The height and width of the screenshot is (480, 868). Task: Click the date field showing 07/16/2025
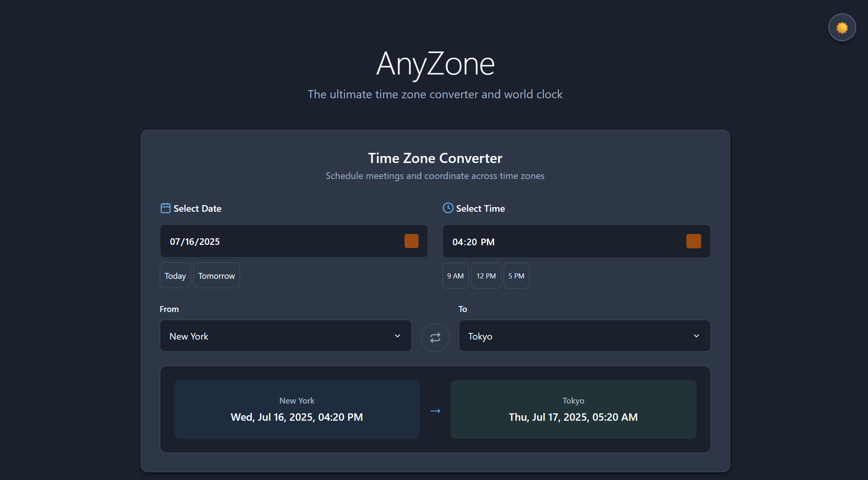click(x=273, y=241)
